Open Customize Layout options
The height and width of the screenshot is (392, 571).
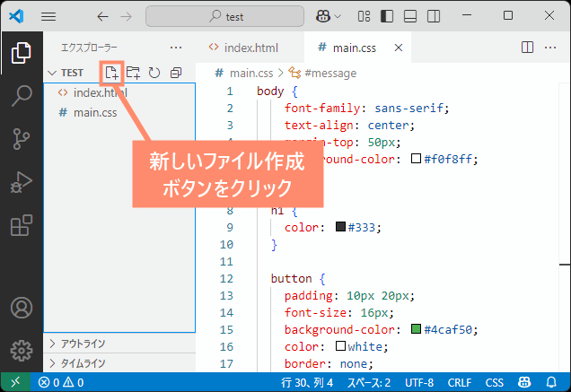pyautogui.click(x=364, y=16)
